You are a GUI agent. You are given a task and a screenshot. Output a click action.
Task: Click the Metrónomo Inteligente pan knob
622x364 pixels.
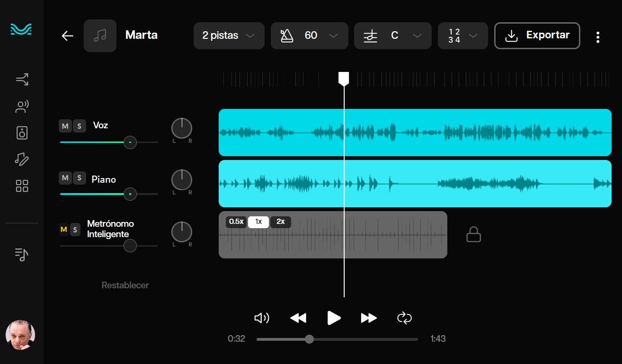(x=182, y=232)
